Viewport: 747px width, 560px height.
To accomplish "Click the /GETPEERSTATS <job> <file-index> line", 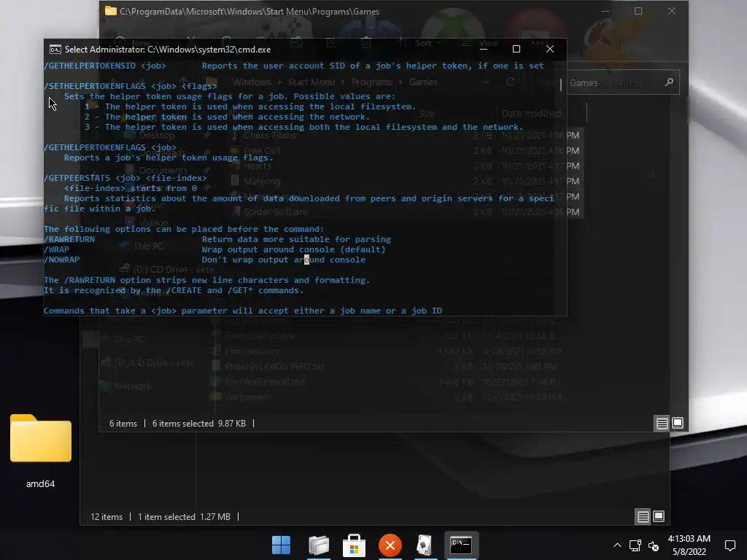I will [x=125, y=178].
